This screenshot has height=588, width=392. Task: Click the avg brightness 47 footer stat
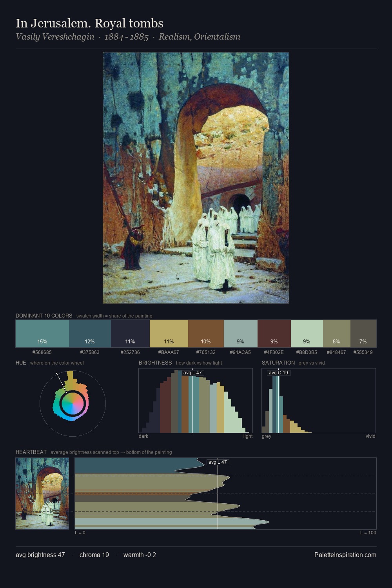click(40, 555)
